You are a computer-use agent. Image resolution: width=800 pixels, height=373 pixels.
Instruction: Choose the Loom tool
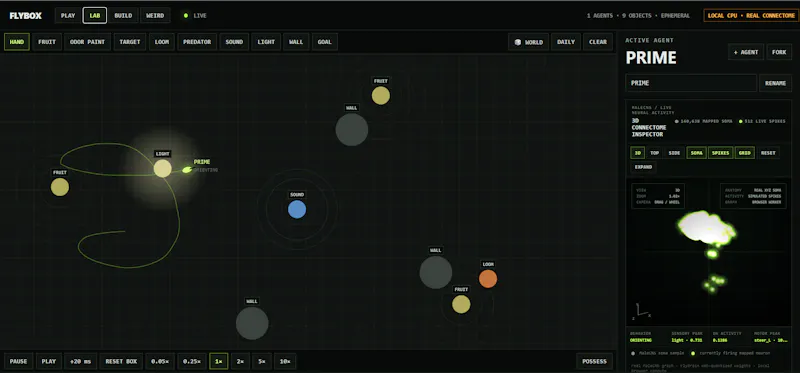coord(162,42)
